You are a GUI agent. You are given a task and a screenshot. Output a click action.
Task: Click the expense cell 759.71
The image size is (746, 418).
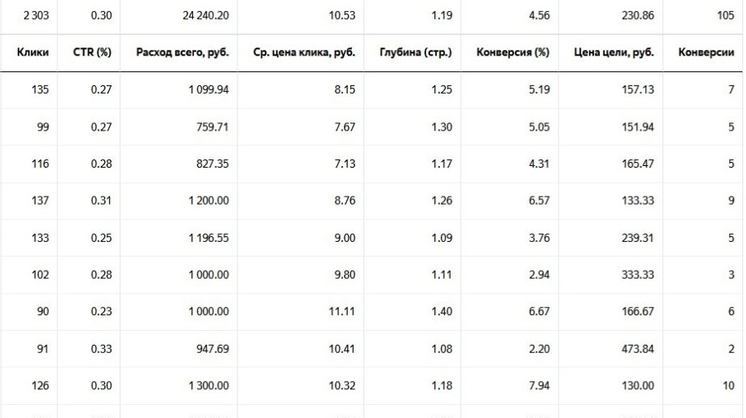[x=213, y=127]
